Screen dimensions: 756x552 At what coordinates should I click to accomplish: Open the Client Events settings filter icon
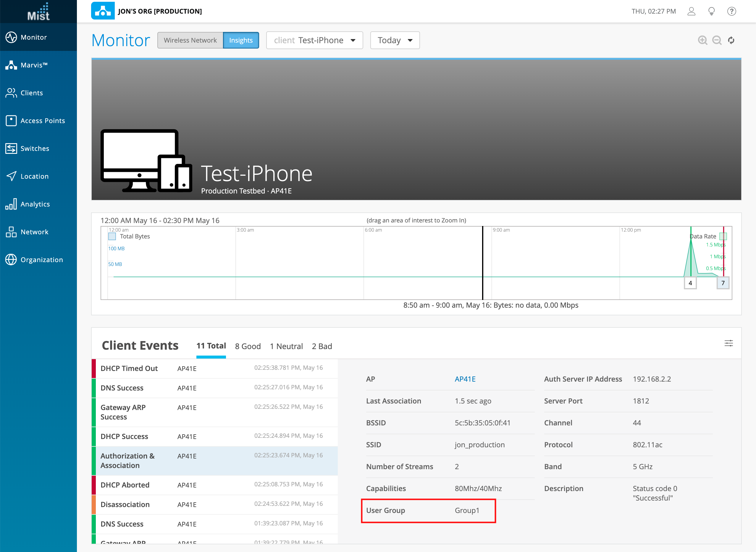728,343
